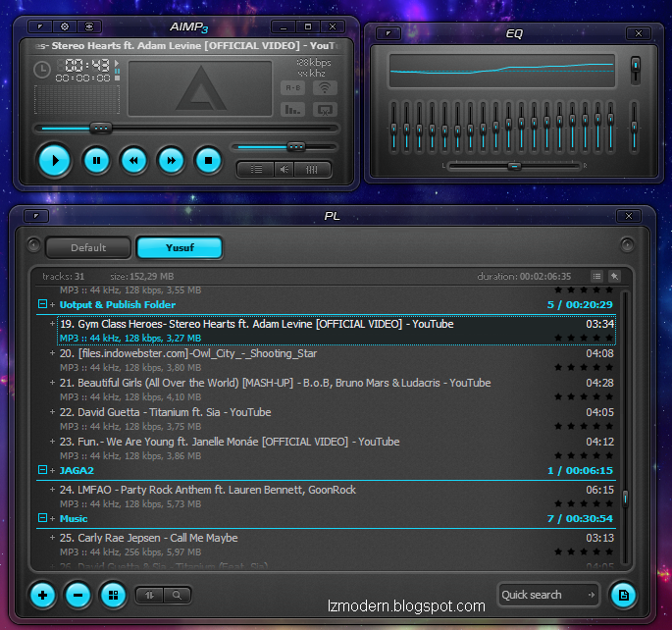Image resolution: width=672 pixels, height=630 pixels.
Task: Skip to the previous track
Action: point(133,161)
